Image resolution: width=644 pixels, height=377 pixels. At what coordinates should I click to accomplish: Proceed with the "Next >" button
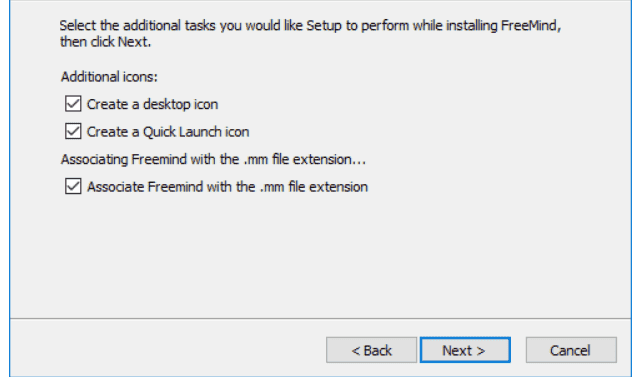pyautogui.click(x=465, y=350)
